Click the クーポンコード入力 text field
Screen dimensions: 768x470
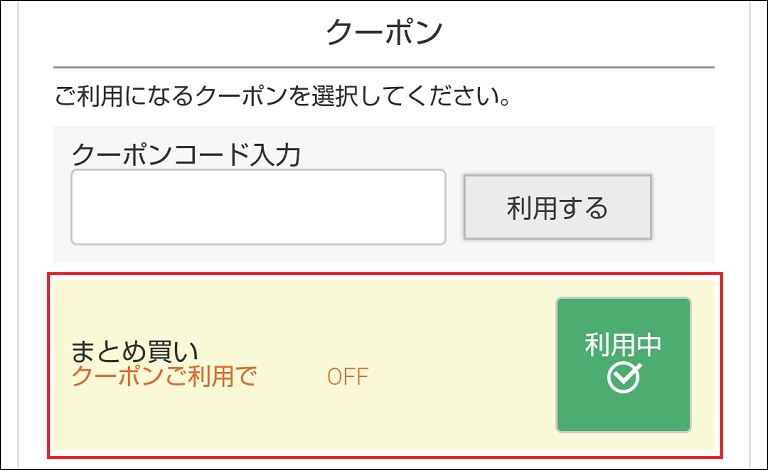259,207
